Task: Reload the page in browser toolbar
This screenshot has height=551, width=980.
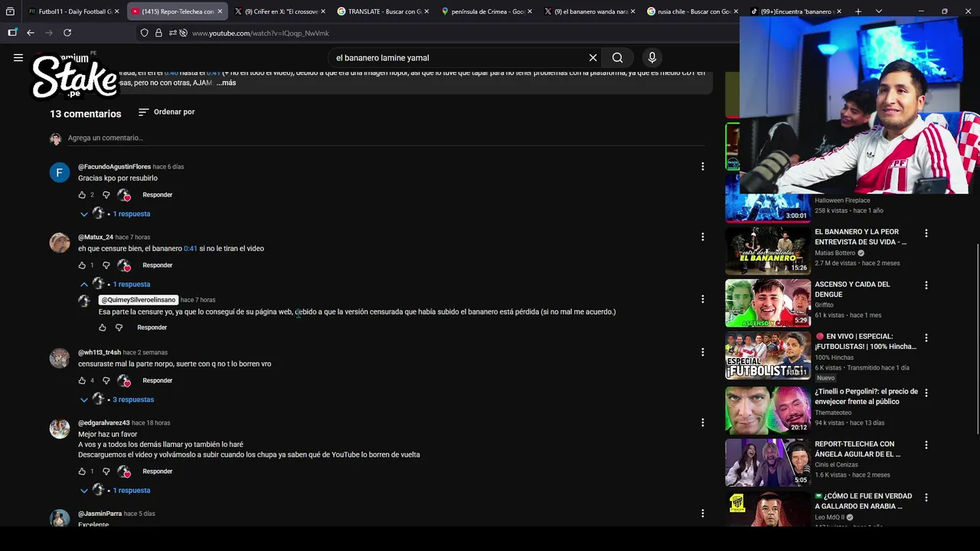Action: 67,33
